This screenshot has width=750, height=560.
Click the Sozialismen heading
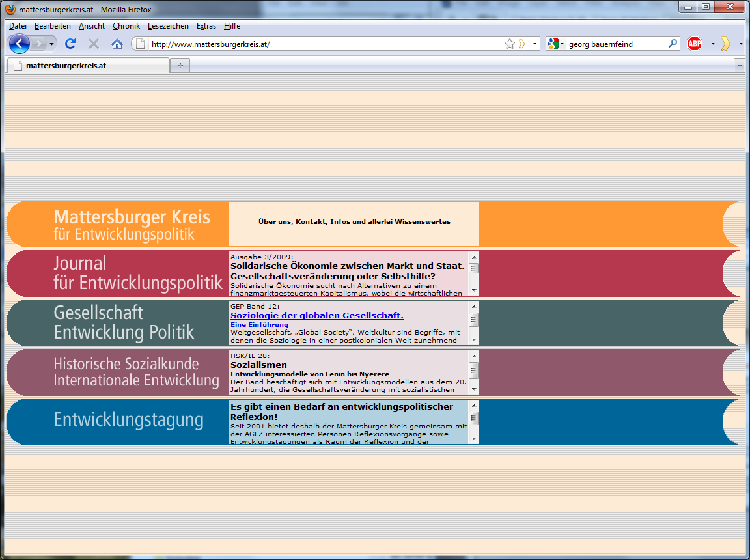point(258,365)
